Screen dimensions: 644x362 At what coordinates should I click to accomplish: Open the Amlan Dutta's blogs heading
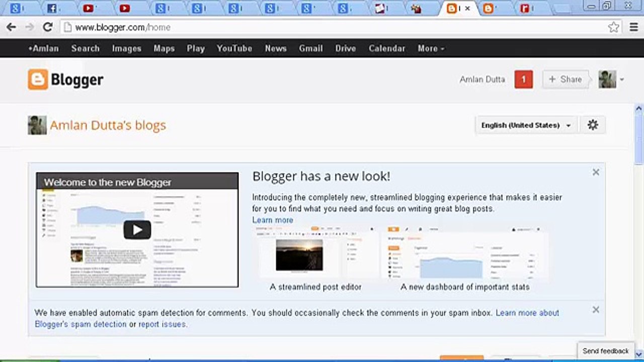[x=108, y=125]
